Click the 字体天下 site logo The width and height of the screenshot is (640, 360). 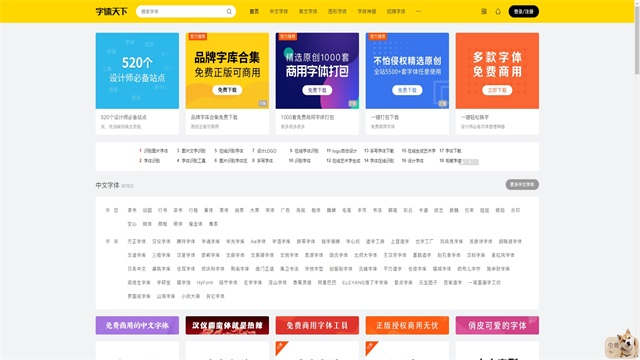click(111, 11)
